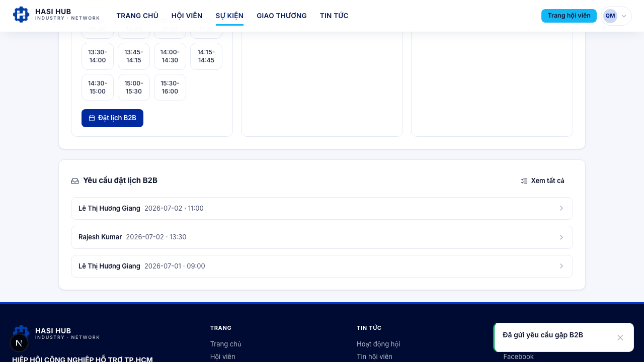Screen dimensions: 644x362
Task: Click the Trang hội viên button
Action: click(569, 16)
